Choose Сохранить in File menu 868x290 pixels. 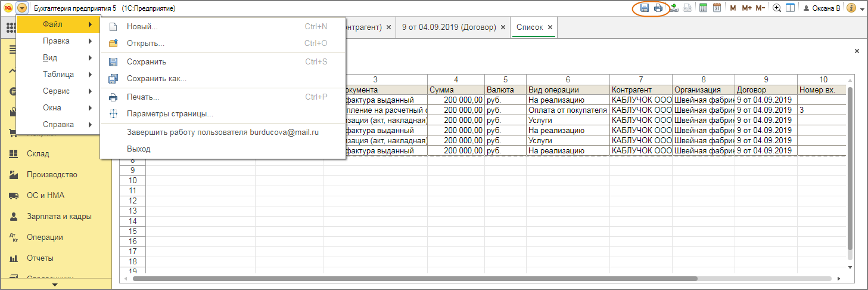(x=223, y=62)
